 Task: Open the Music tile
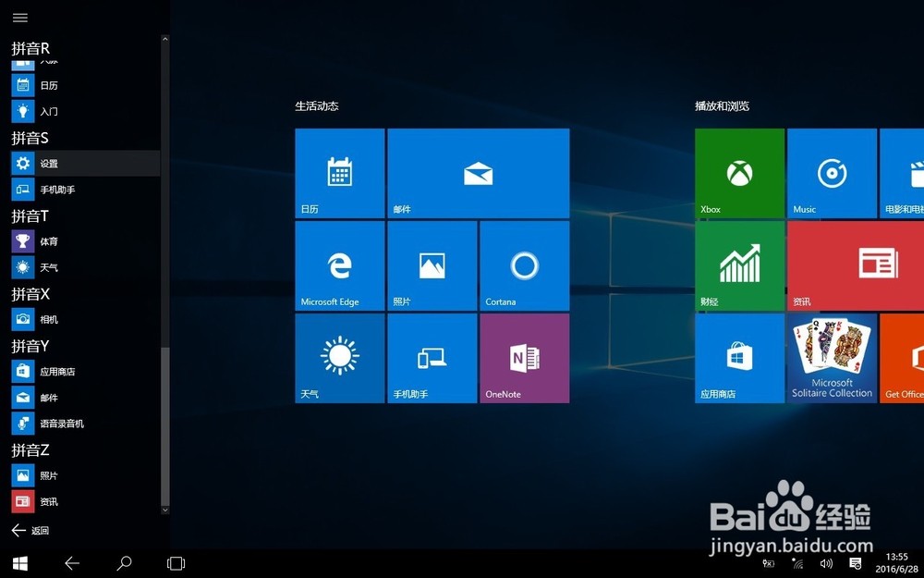click(x=833, y=174)
